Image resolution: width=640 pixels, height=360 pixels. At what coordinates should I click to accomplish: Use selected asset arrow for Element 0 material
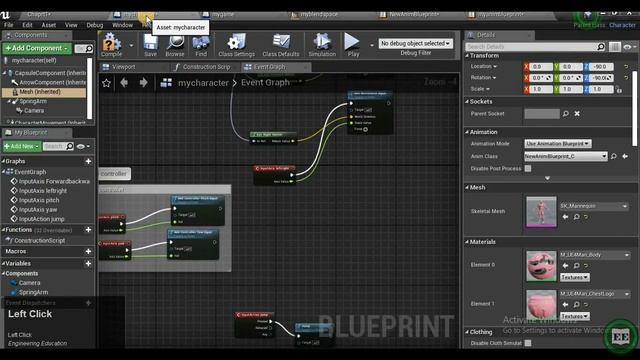point(565,266)
